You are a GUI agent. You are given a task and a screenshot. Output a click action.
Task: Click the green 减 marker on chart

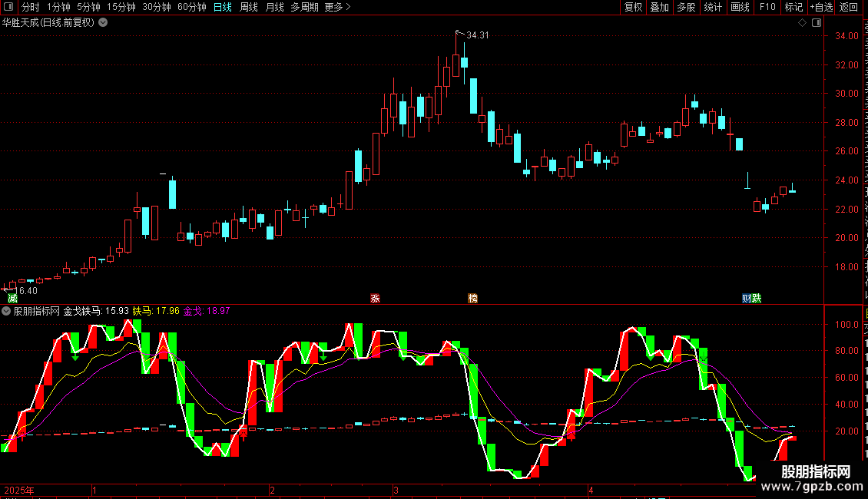12,299
